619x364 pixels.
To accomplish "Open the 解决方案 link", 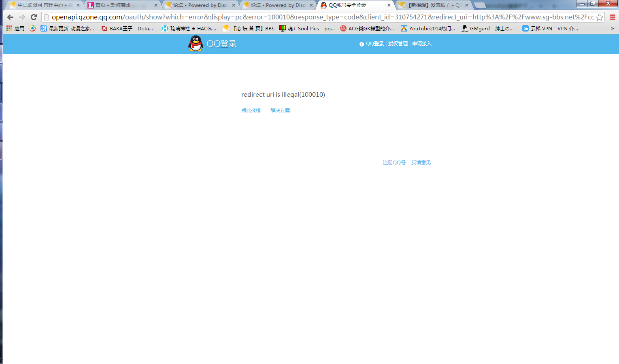I will pos(280,110).
